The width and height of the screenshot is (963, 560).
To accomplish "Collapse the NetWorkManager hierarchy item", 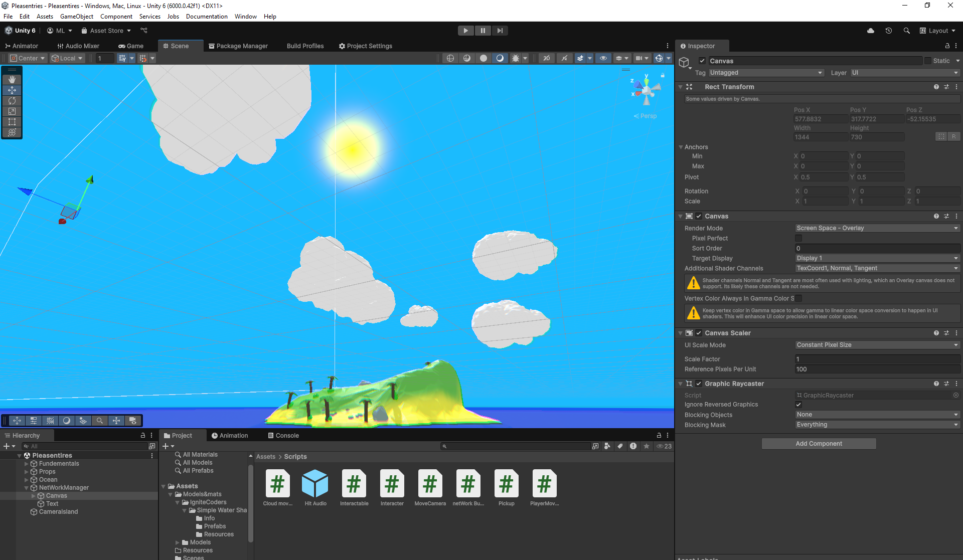I will (x=27, y=488).
